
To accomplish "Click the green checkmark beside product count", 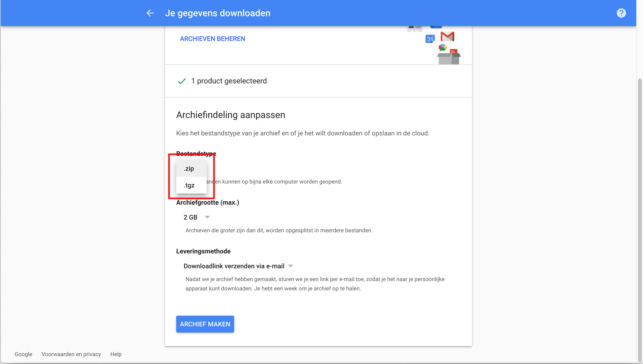I will [x=182, y=81].
